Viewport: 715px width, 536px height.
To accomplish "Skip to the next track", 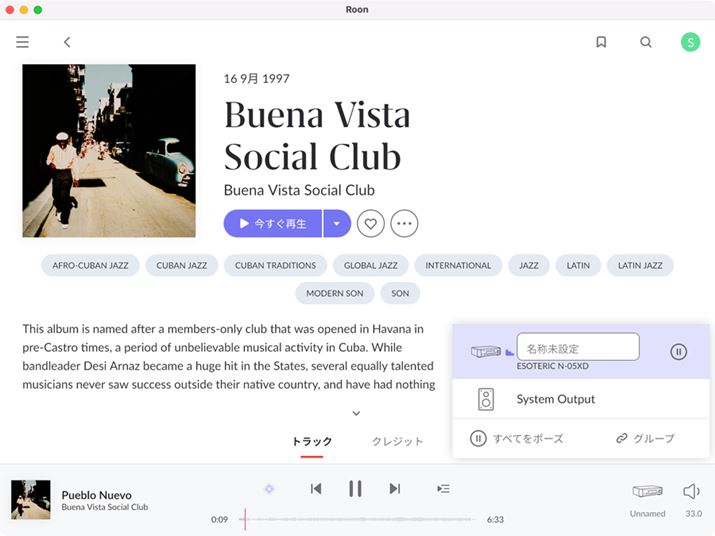I will point(394,488).
